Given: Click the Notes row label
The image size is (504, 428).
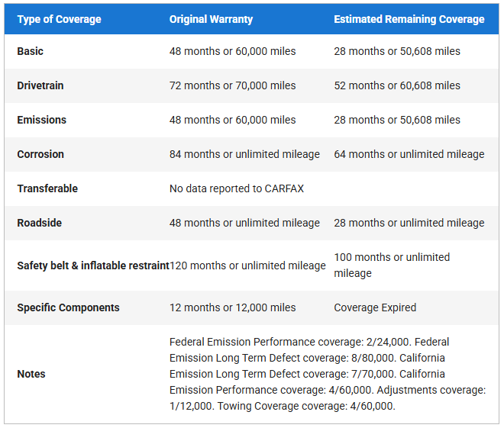Looking at the screenshot, I should point(31,374).
